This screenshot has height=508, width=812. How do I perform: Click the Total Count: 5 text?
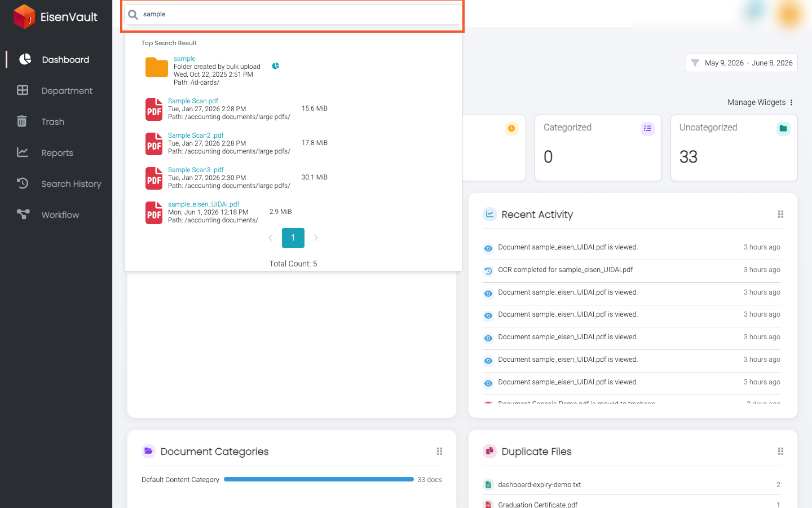[x=293, y=264]
